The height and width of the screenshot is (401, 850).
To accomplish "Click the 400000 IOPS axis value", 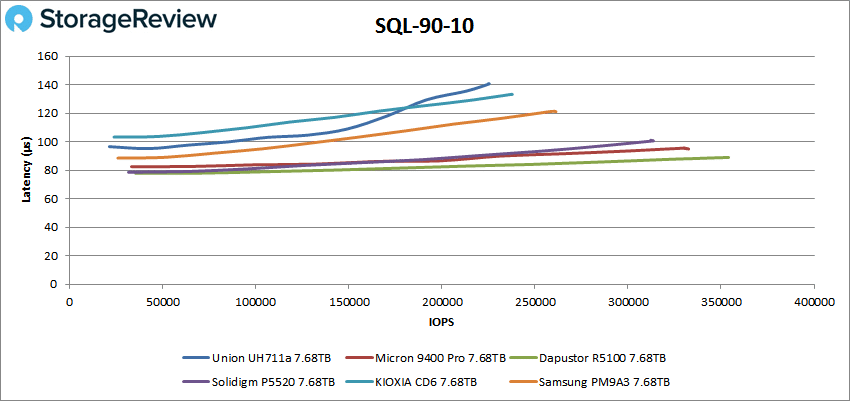I will [x=814, y=301].
